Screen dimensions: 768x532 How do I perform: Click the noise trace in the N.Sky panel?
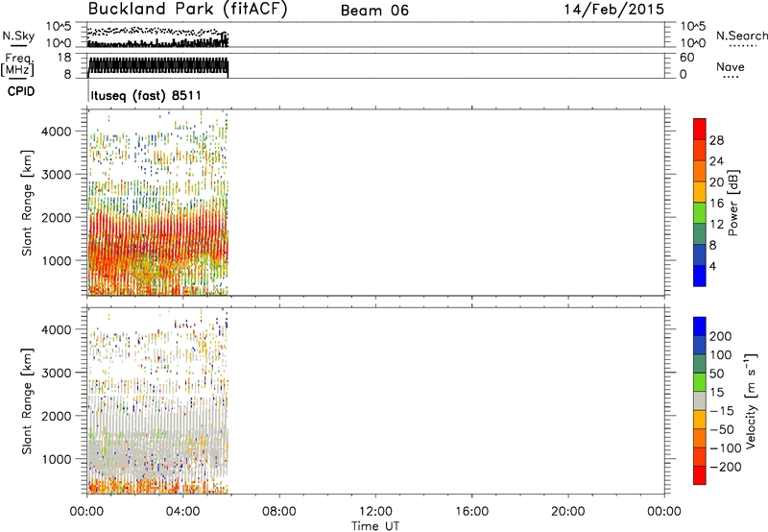tap(157, 43)
